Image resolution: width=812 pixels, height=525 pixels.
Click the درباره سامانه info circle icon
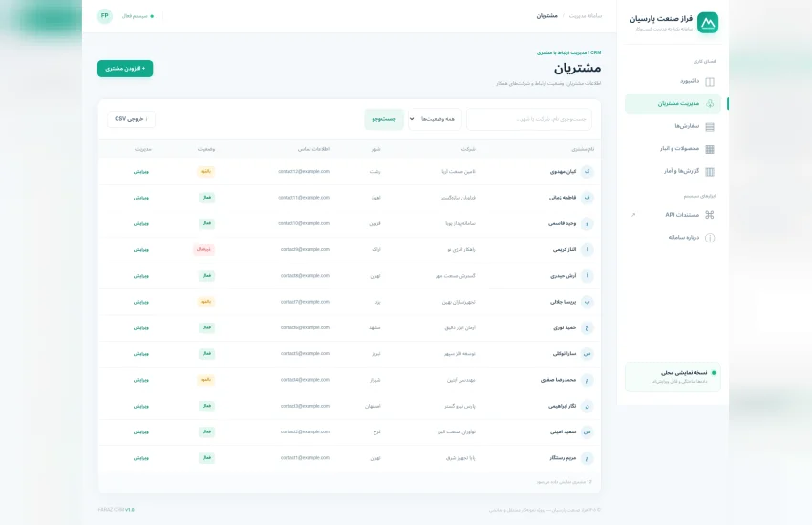pos(710,238)
